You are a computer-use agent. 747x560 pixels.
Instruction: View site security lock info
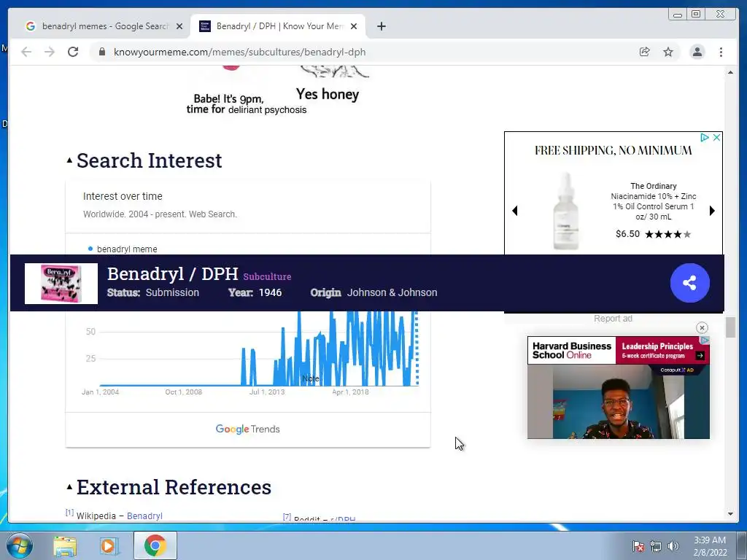tap(101, 52)
